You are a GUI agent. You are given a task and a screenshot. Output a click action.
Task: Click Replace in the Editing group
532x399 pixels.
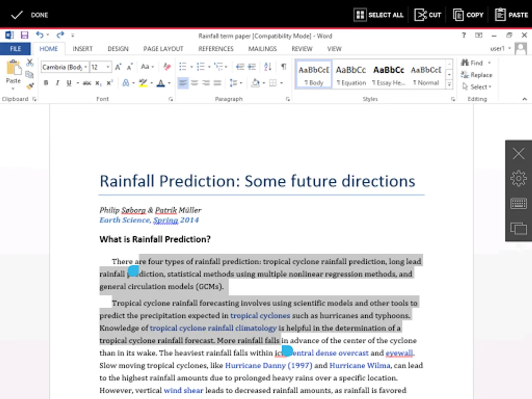(x=477, y=75)
